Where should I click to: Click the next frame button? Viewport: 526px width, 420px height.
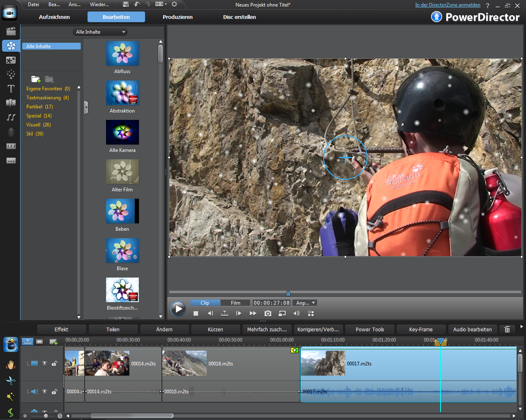(x=239, y=313)
